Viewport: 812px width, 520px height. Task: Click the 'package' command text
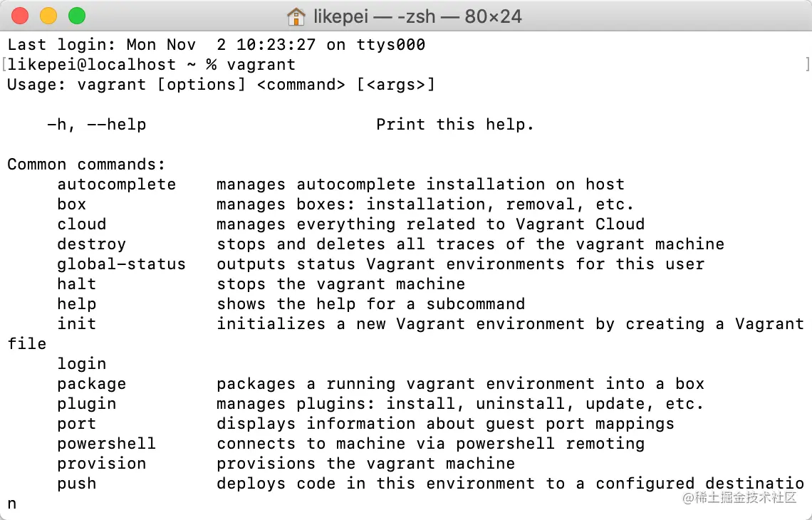click(92, 385)
